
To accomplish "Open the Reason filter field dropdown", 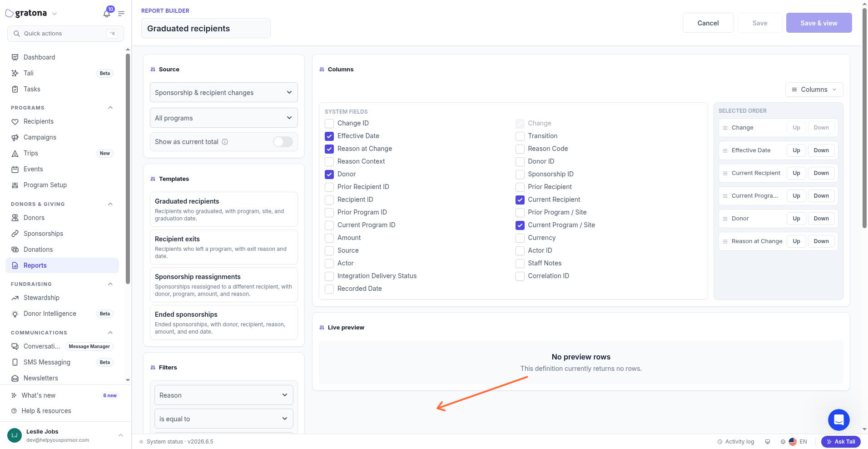I will click(223, 395).
